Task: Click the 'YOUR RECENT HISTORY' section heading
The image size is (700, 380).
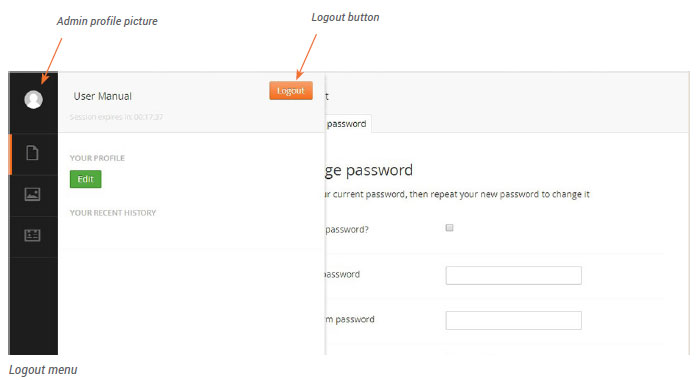Action: coord(113,213)
